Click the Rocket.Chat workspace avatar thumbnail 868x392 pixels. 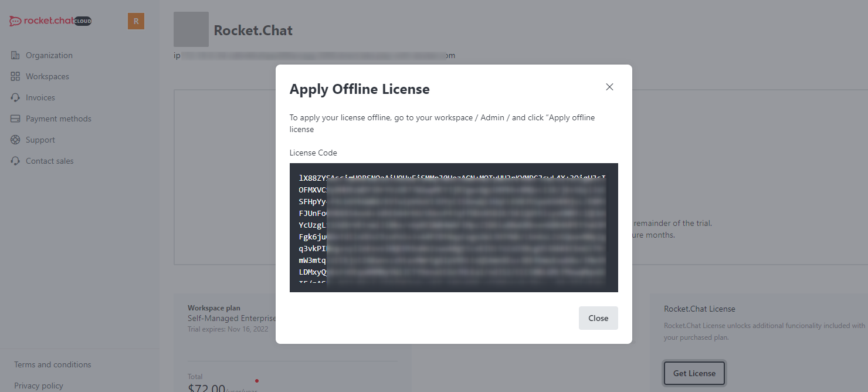point(191,29)
